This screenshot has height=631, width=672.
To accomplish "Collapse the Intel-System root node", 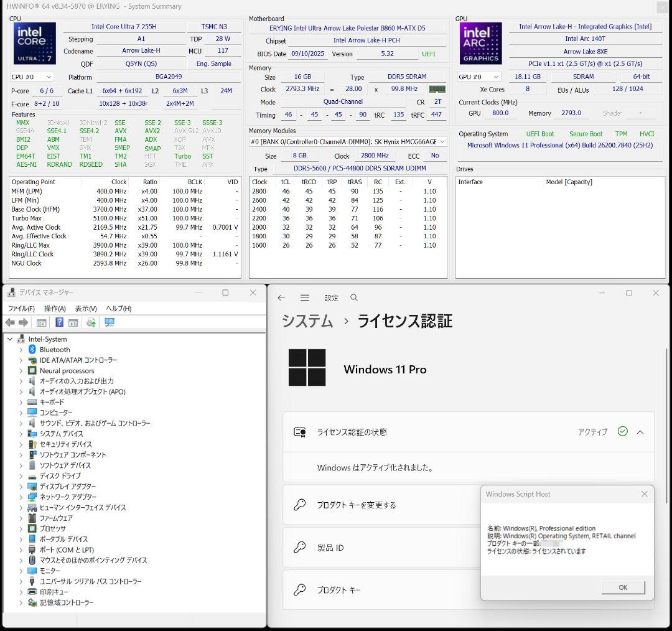I will pos(10,339).
